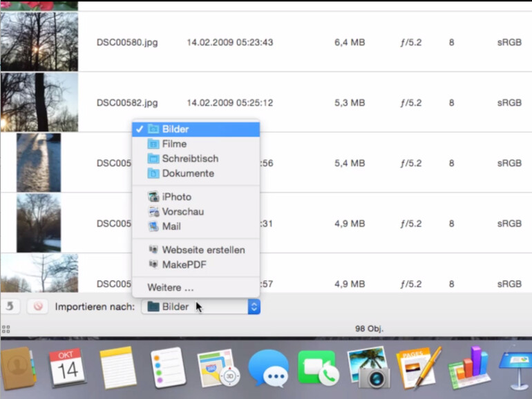
Task: Choose Schreibtisch as import destination
Action: click(196, 159)
